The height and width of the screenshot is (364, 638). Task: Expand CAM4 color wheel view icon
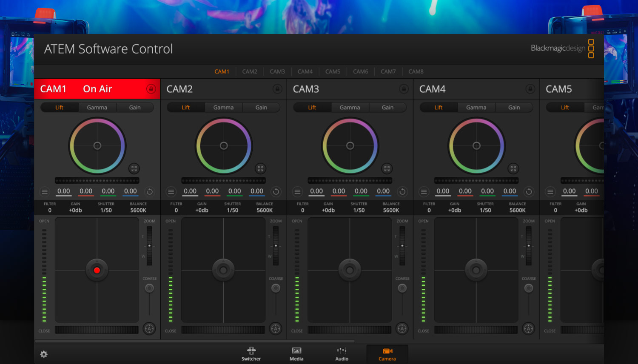[x=513, y=168]
